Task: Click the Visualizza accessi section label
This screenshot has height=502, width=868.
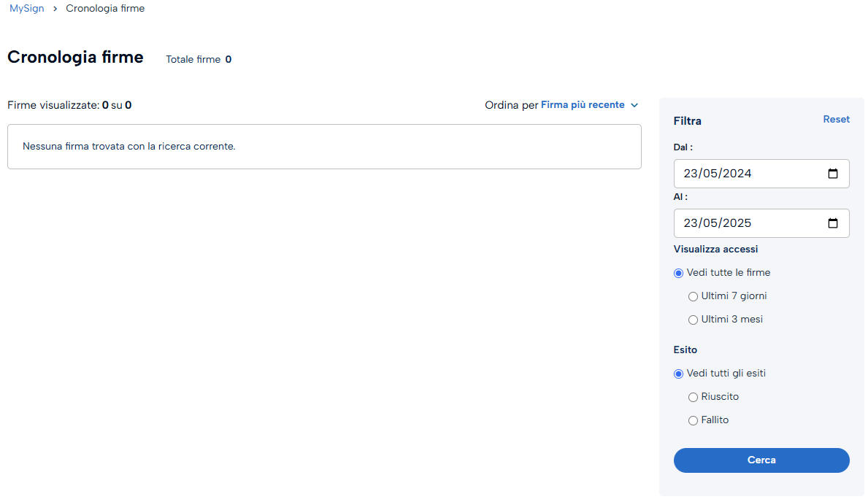Action: (715, 249)
